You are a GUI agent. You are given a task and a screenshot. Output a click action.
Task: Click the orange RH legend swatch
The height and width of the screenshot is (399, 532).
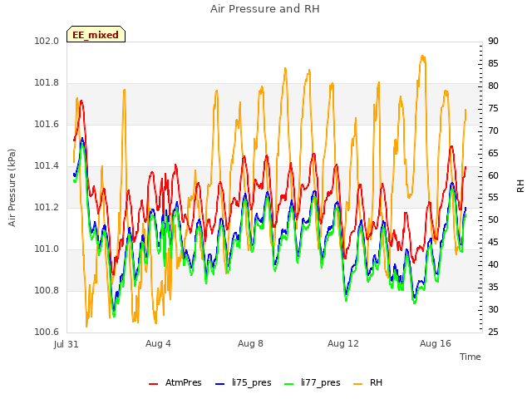click(x=358, y=384)
